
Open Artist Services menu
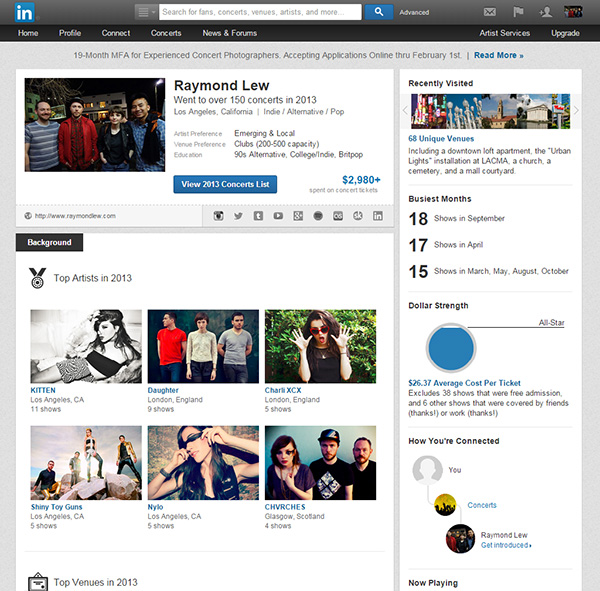(x=504, y=33)
